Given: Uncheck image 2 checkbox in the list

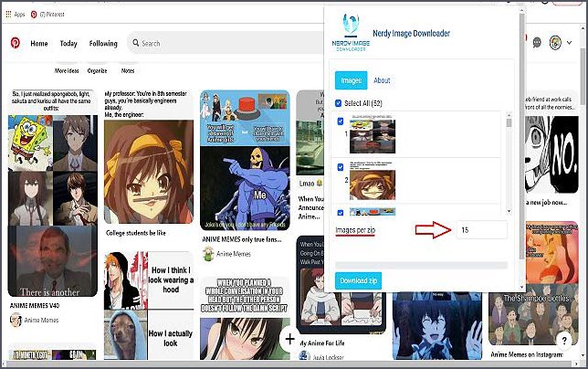Looking at the screenshot, I should pos(341,167).
